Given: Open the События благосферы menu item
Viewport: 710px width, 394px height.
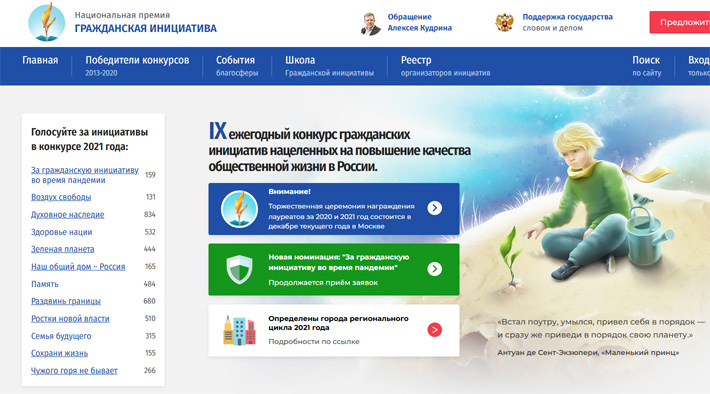Looking at the screenshot, I should point(237,66).
